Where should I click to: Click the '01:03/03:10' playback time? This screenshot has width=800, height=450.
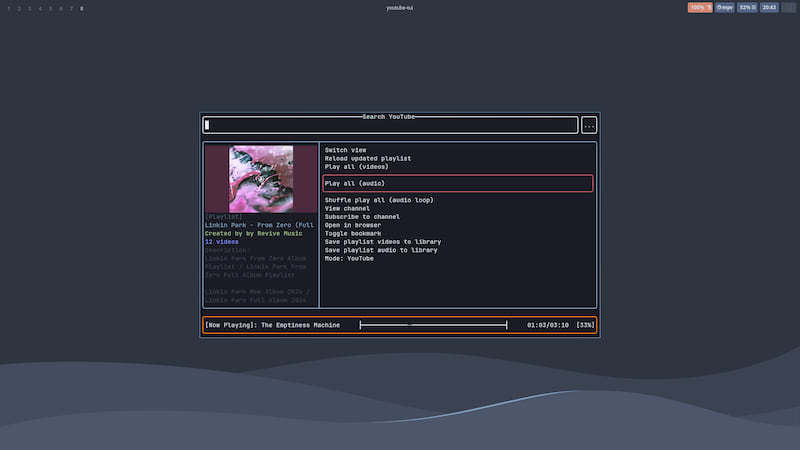click(548, 325)
